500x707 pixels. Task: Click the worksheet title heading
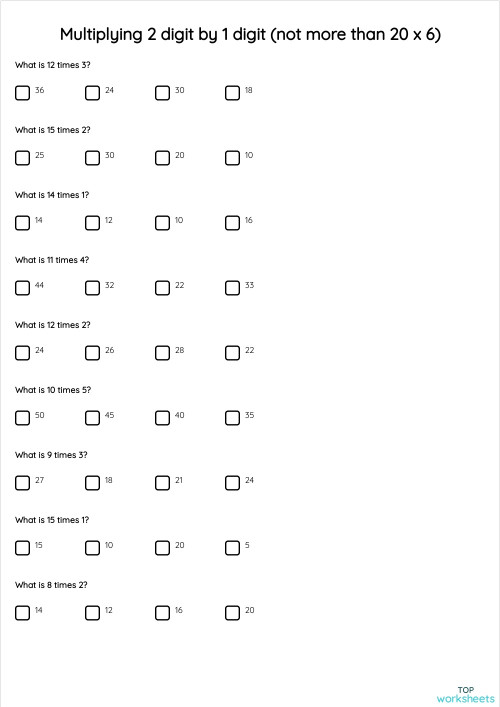250,35
